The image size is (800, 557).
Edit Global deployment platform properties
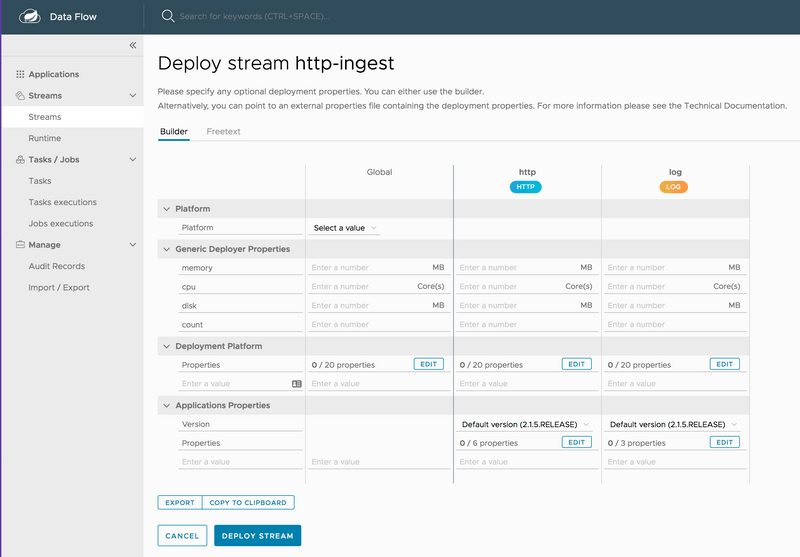[x=429, y=364]
